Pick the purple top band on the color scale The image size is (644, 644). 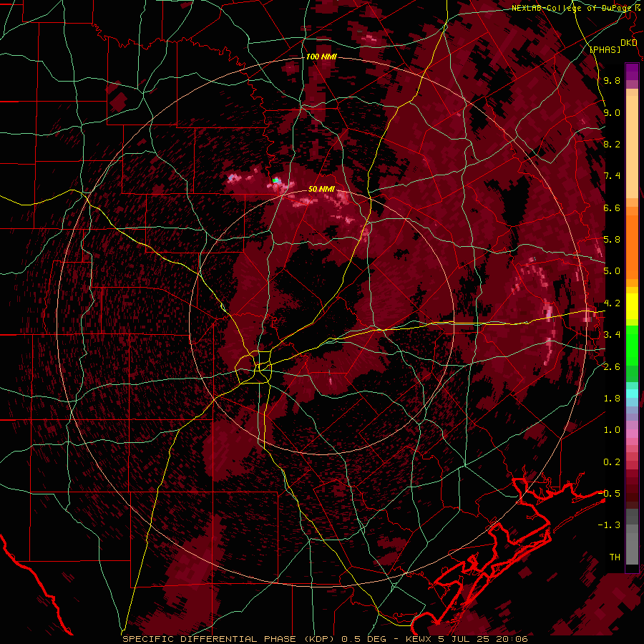[632, 72]
